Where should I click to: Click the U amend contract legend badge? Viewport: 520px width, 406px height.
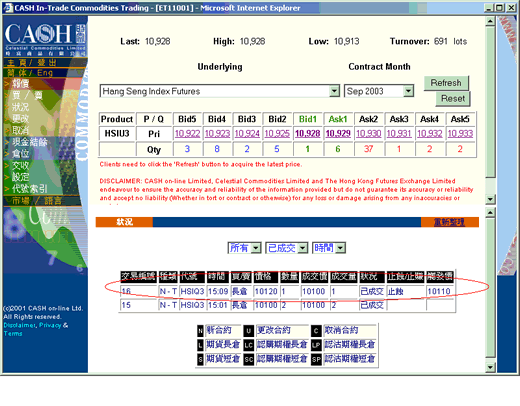pyautogui.click(x=249, y=331)
